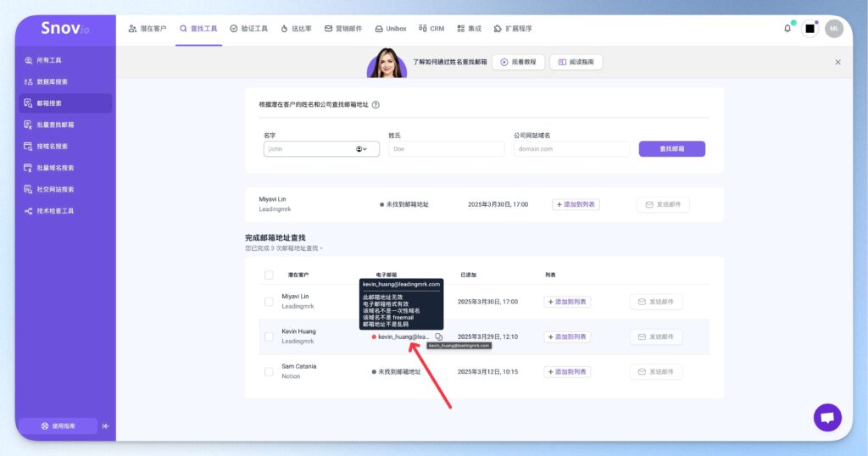Open 数据库搜索 in the sidebar
This screenshot has width=868, height=456.
click(x=65, y=82)
